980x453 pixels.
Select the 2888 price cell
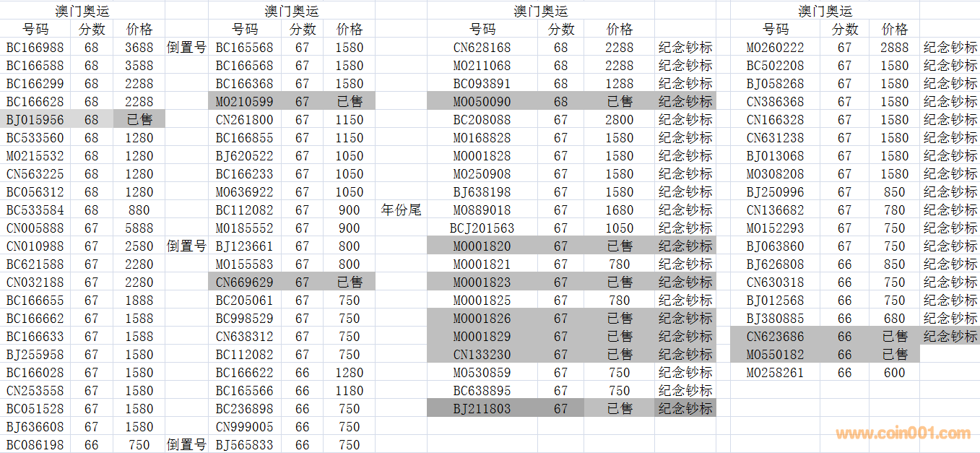tap(894, 48)
